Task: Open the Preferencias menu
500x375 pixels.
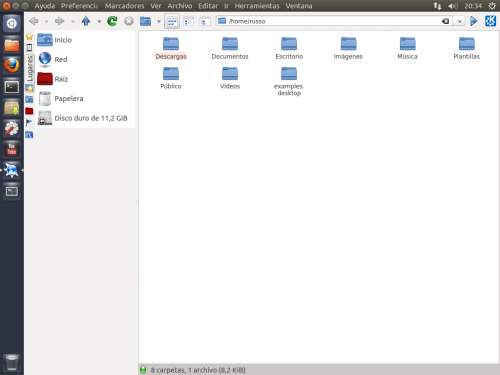Action: point(79,6)
